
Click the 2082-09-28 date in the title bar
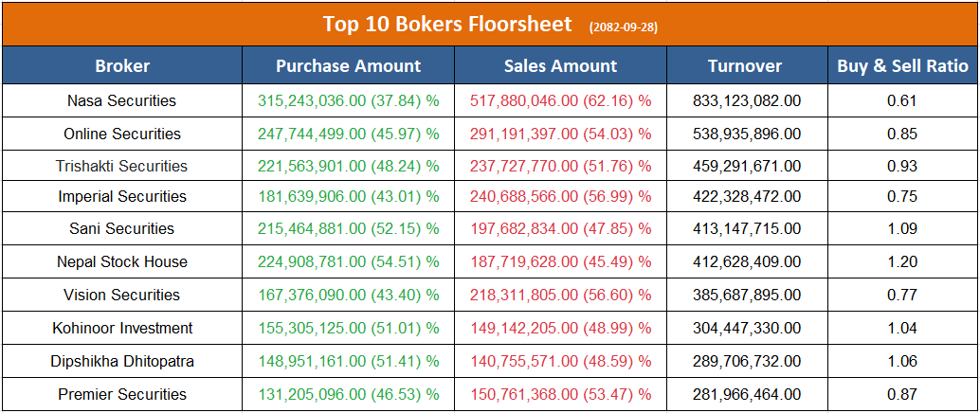coord(624,27)
